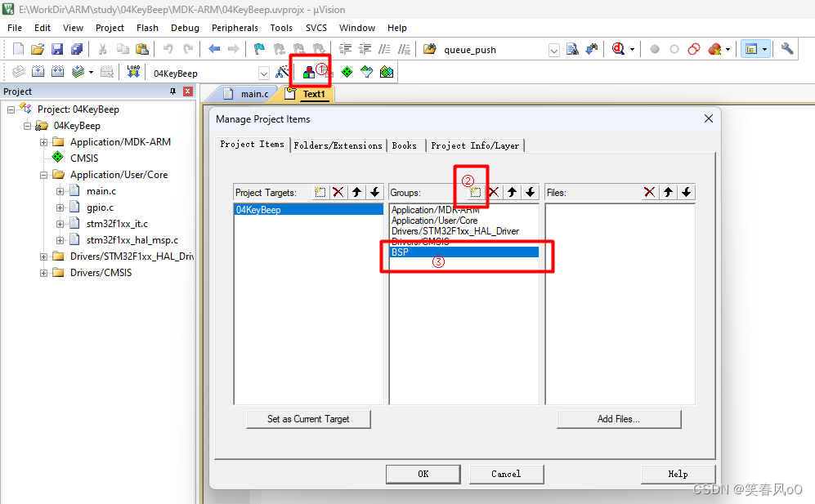Open the Peripherals menu
Viewport: 815px width, 504px height.
coord(235,28)
